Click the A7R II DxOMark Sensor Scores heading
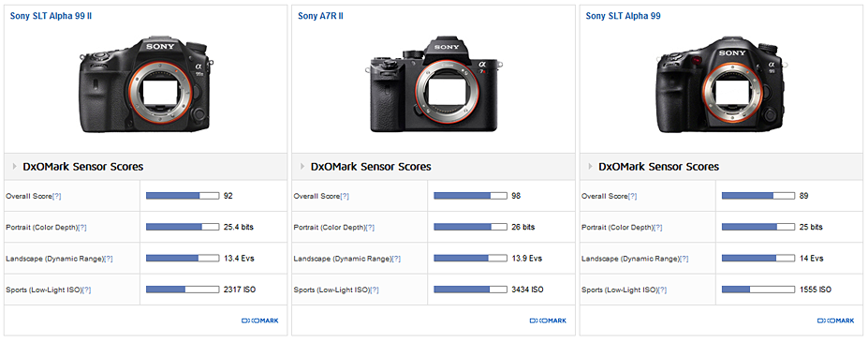Image resolution: width=868 pixels, height=342 pixels. pos(371,166)
